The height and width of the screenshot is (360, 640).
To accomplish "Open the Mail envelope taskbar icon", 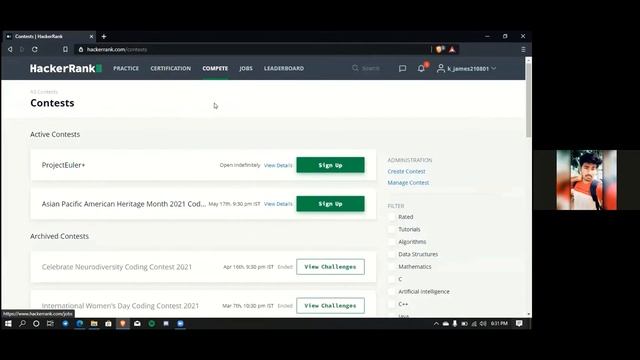I will click(137, 324).
